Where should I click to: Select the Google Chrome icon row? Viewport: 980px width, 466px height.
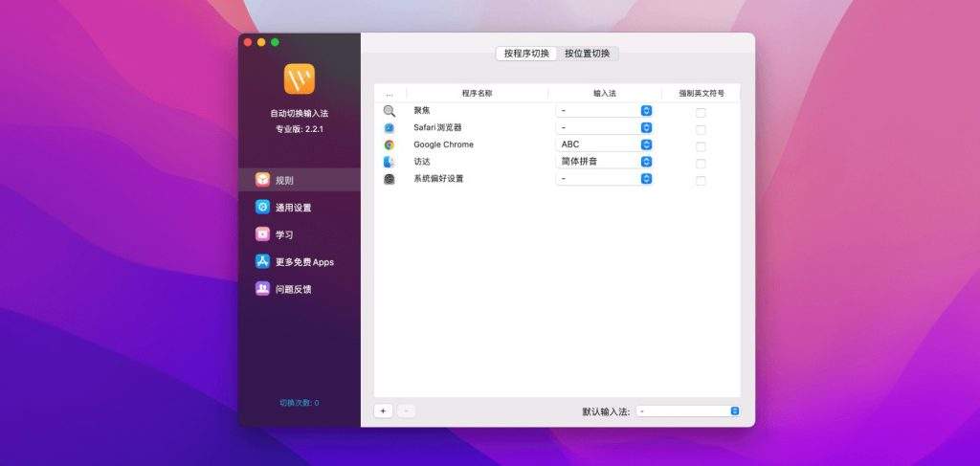[390, 144]
